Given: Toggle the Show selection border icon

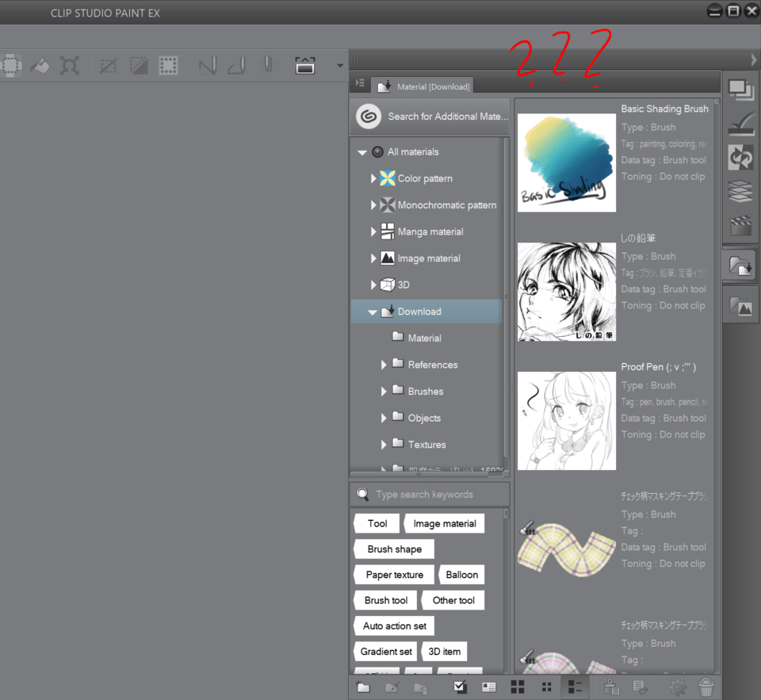Looking at the screenshot, I should pyautogui.click(x=168, y=66).
